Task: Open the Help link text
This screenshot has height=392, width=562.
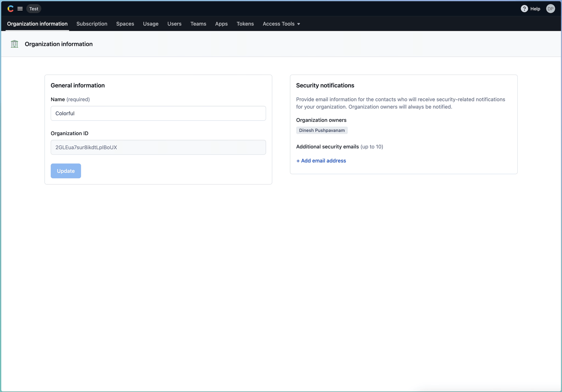Action: [535, 9]
